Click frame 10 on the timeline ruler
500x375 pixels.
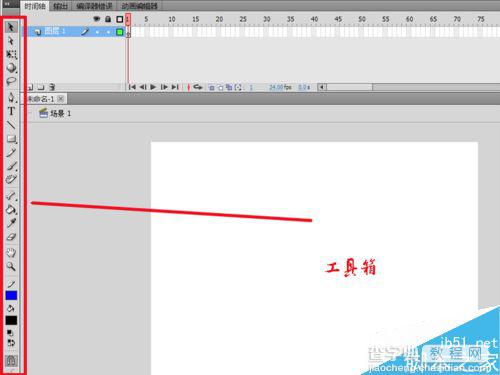coord(172,19)
